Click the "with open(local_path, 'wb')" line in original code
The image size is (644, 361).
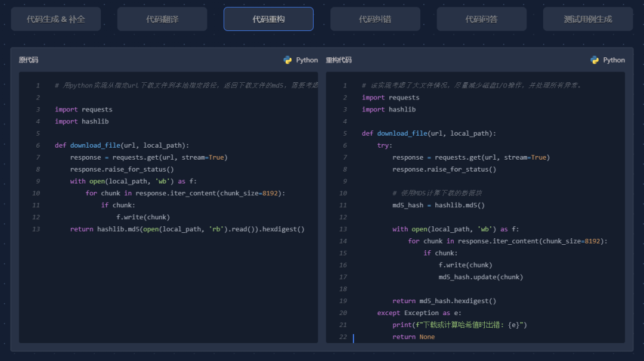tap(134, 181)
